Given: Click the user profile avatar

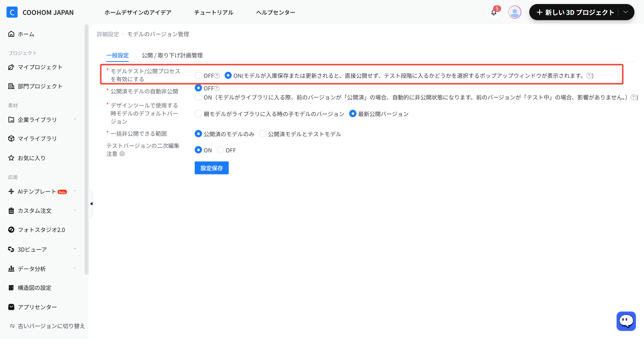Looking at the screenshot, I should (x=514, y=12).
